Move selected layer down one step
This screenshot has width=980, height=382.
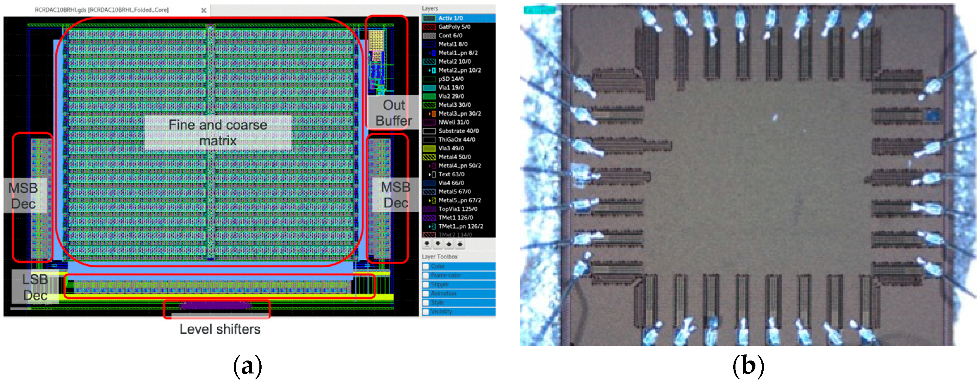(438, 244)
